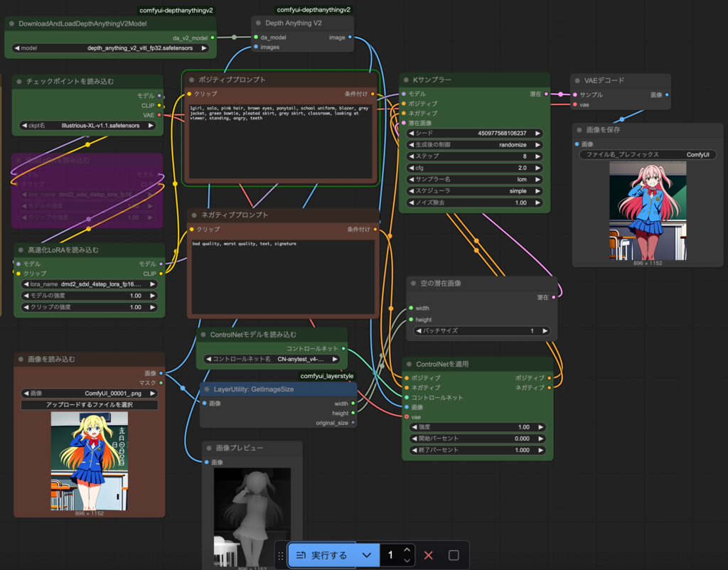The image size is (728, 570).
Task: Increase モデルの強度 in 高速化LoRA node
Action: tap(152, 296)
